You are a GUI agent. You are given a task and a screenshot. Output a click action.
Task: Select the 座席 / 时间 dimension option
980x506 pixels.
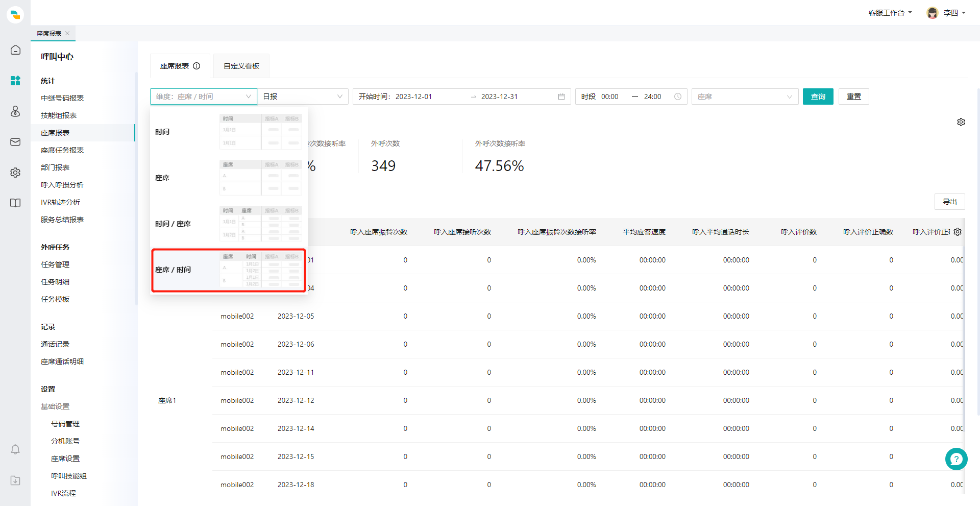click(229, 270)
